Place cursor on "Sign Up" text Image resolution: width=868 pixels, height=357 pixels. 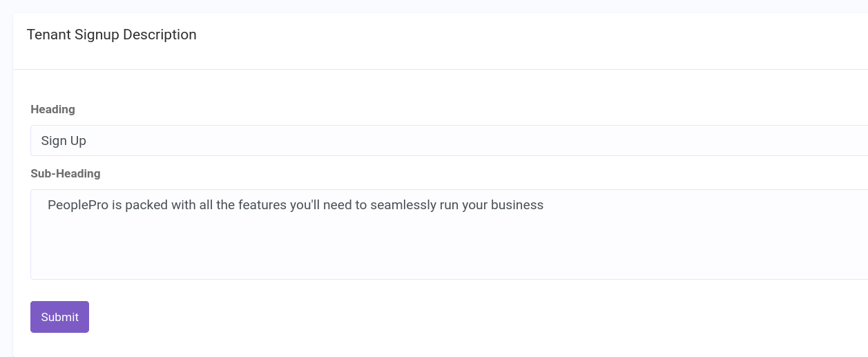64,141
